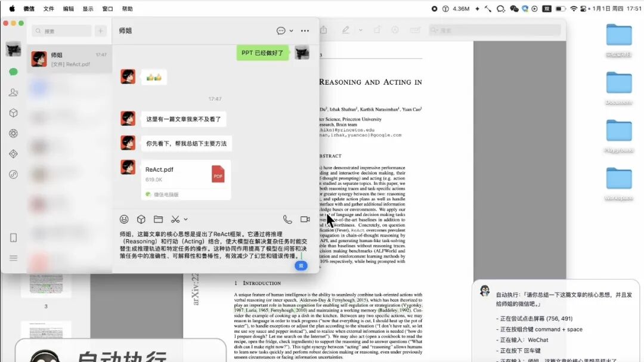Click the red PDF icon of ReAct.pdf
644x362 pixels.
tap(218, 174)
